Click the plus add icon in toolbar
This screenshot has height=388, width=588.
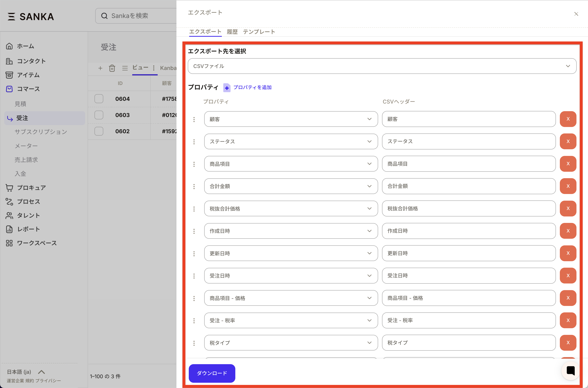pyautogui.click(x=100, y=68)
